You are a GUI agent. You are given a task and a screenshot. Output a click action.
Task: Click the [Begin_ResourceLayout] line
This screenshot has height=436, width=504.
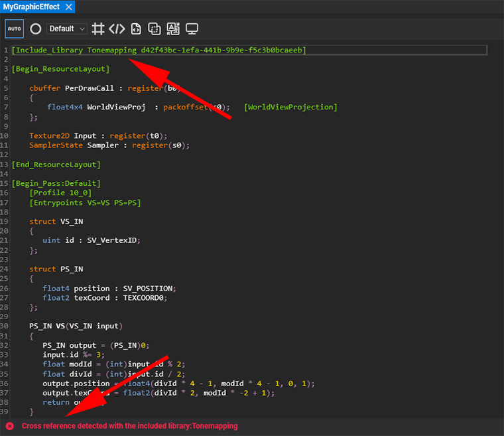[x=60, y=69]
